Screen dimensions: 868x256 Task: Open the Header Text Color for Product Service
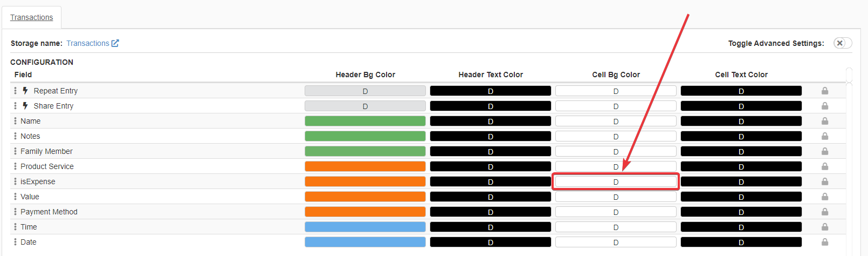[490, 166]
